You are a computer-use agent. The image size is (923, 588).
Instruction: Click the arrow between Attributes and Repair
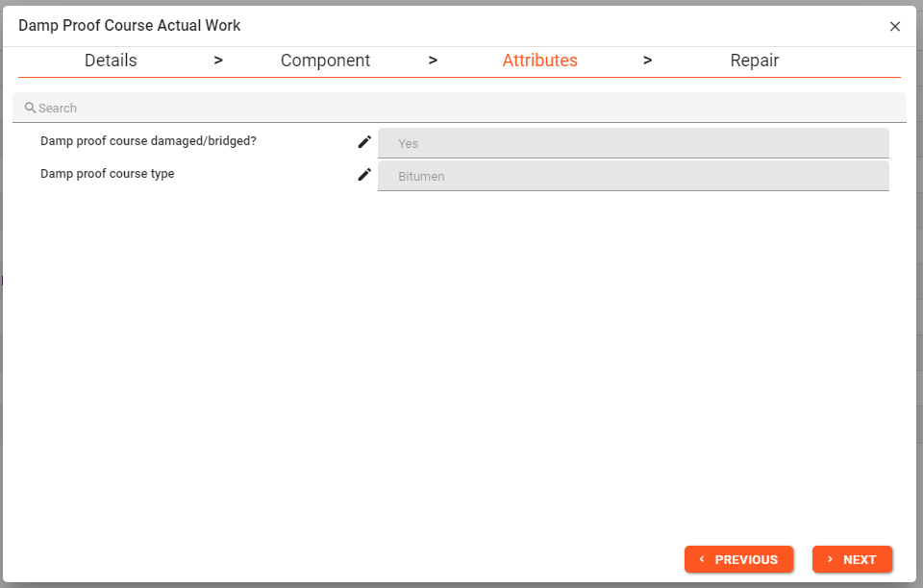coord(647,61)
